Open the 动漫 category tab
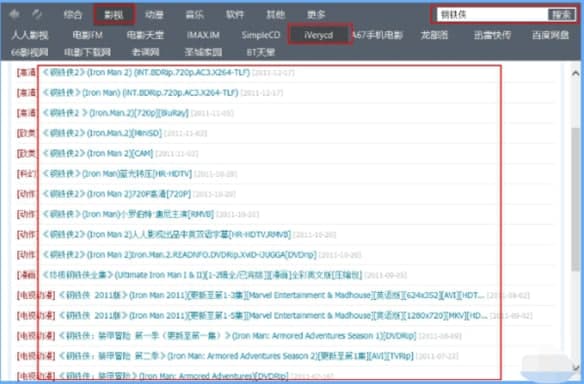The width and height of the screenshot is (584, 384). (x=154, y=15)
